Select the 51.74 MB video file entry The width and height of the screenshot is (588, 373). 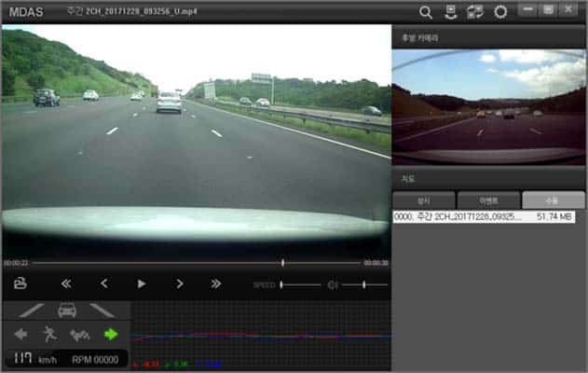483,216
